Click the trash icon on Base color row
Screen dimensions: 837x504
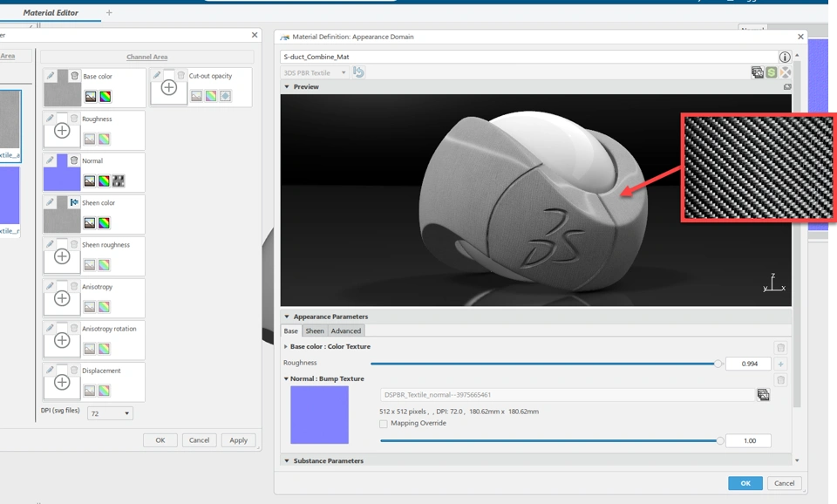click(780, 348)
